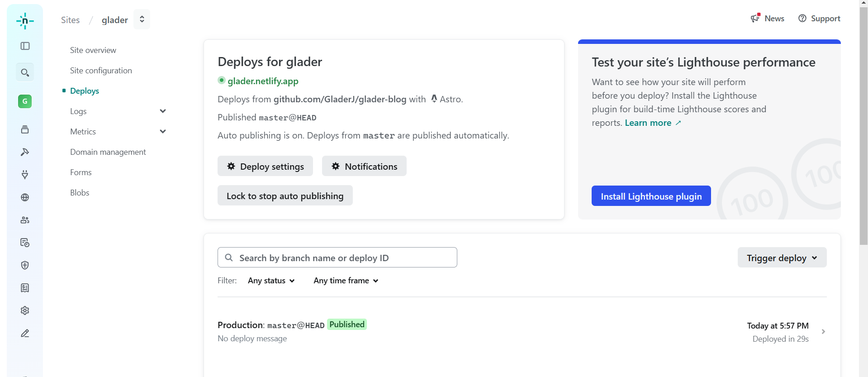The image size is (868, 377).
Task: Open the globe domains icon
Action: click(25, 197)
